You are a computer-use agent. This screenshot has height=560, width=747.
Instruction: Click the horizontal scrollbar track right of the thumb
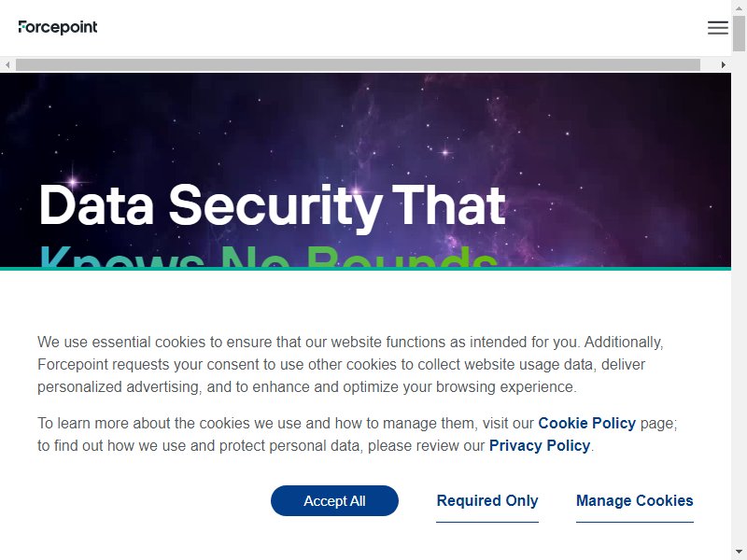pos(709,64)
